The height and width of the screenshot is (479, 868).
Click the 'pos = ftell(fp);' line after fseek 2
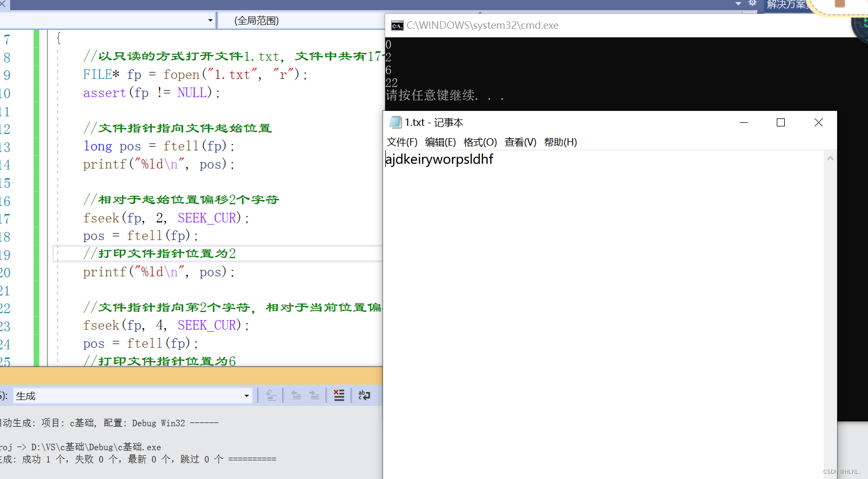[140, 235]
